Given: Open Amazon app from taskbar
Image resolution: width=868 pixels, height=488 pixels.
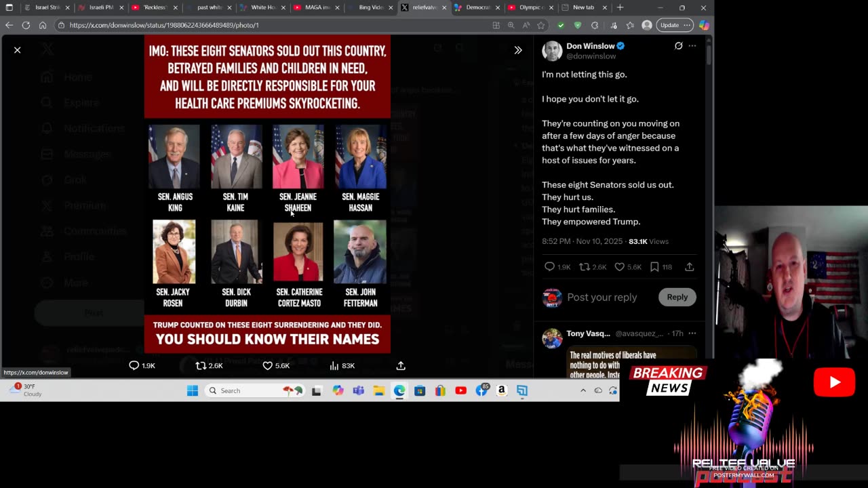Looking at the screenshot, I should point(502,390).
